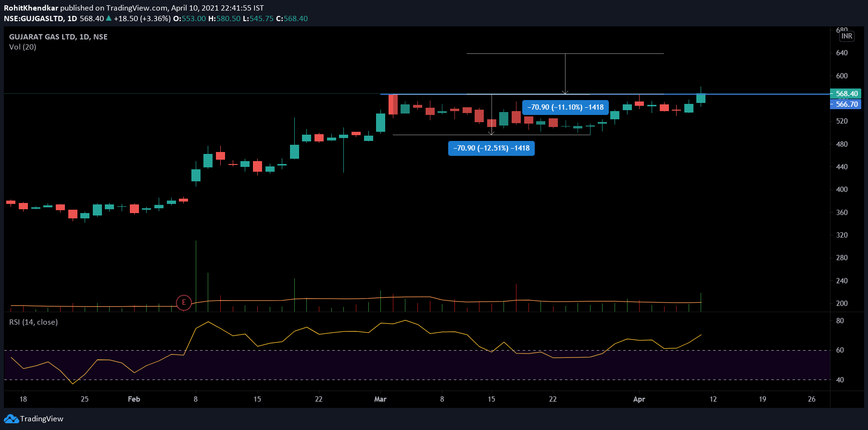Click the '26' date label on time axis
This screenshot has width=868, height=430.
pyautogui.click(x=812, y=399)
